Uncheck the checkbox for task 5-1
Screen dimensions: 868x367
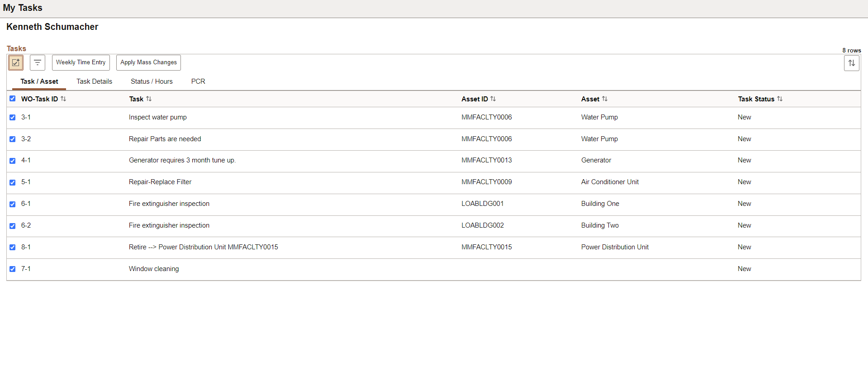(x=13, y=182)
